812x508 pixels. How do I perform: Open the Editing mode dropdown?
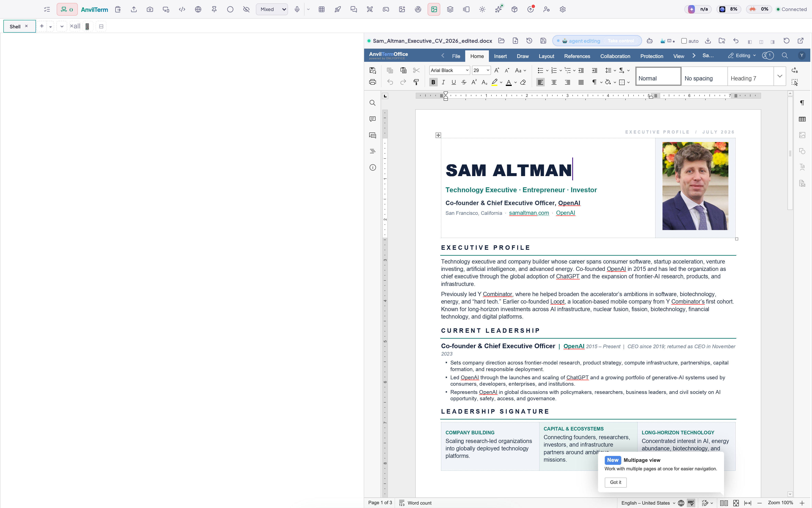(x=742, y=55)
